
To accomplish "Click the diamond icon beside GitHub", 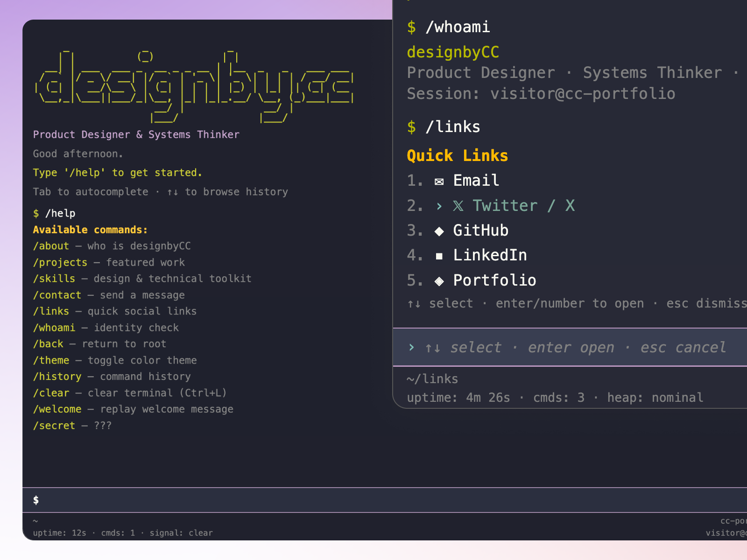I will coord(439,231).
